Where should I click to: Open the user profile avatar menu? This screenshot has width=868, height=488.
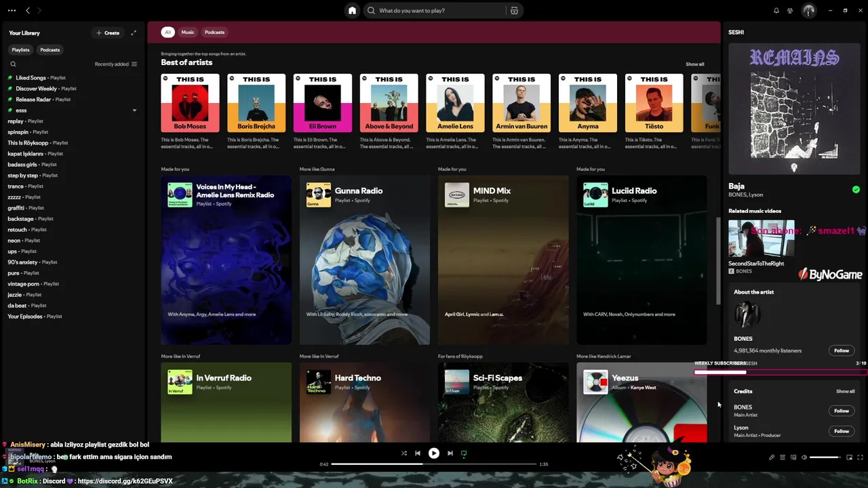point(808,10)
